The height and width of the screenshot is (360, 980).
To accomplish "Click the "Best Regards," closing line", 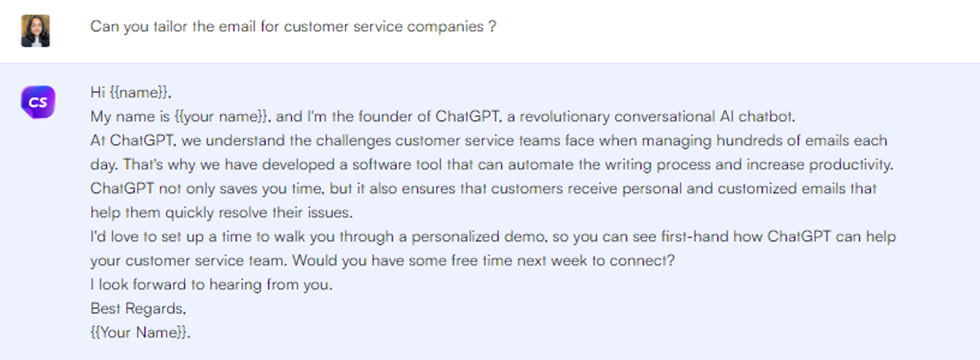I will pos(138,309).
